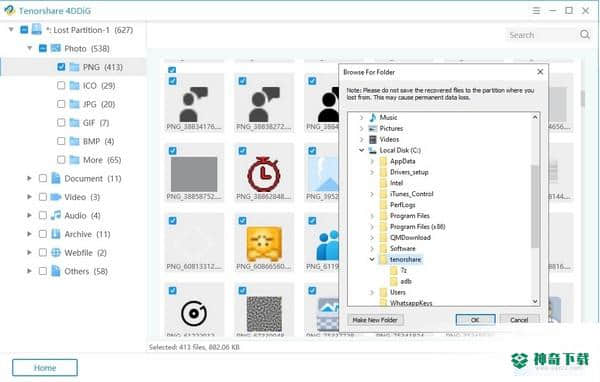Click the Search input field
Screen dimensions: 600x382
[541, 35]
